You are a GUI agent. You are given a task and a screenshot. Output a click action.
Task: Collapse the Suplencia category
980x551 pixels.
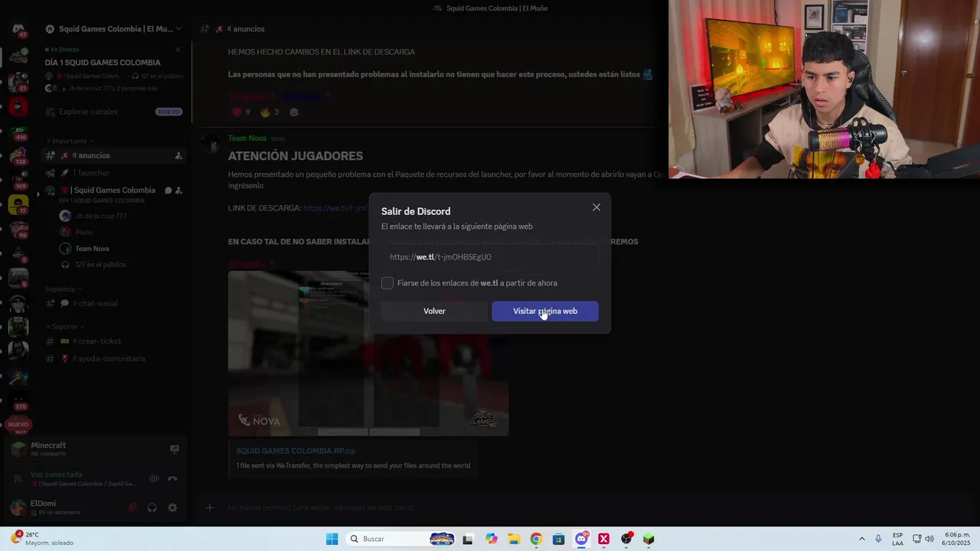(64, 289)
